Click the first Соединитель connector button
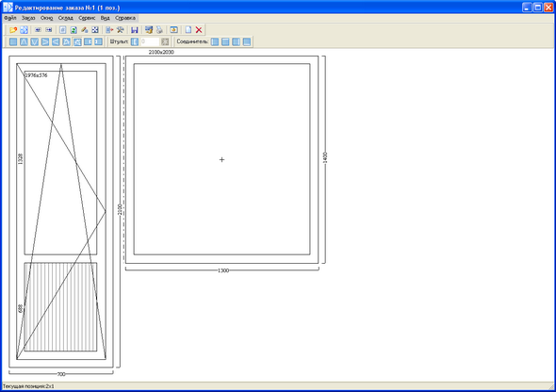Image resolution: width=556 pixels, height=392 pixels. (215, 41)
